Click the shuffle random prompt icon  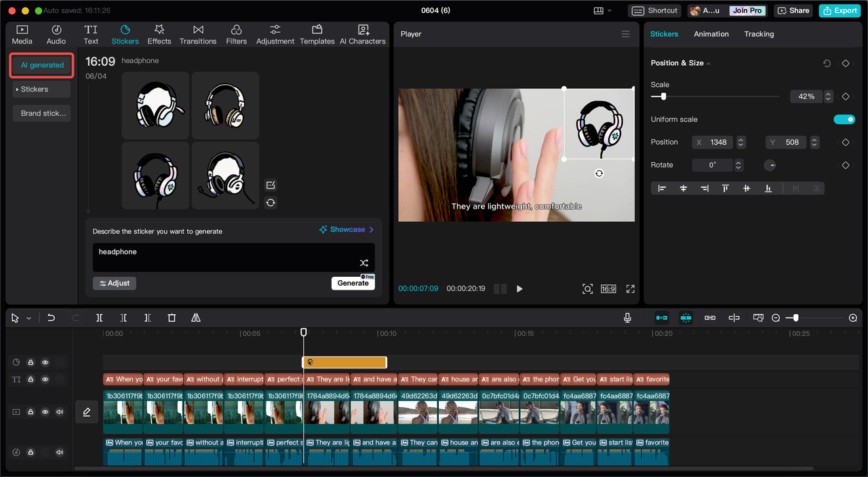(363, 263)
